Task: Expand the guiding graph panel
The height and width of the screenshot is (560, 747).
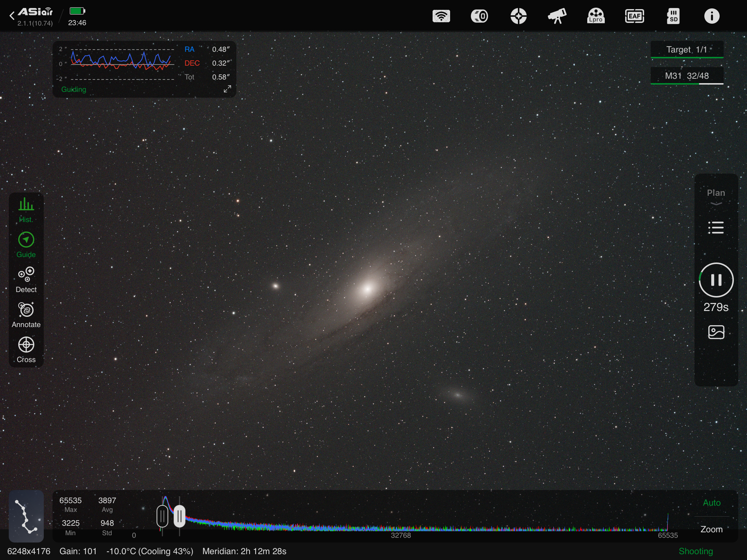Action: (227, 89)
